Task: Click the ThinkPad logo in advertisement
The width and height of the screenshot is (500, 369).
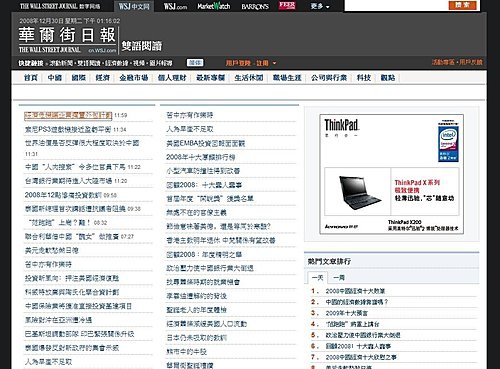Action: [x=342, y=126]
